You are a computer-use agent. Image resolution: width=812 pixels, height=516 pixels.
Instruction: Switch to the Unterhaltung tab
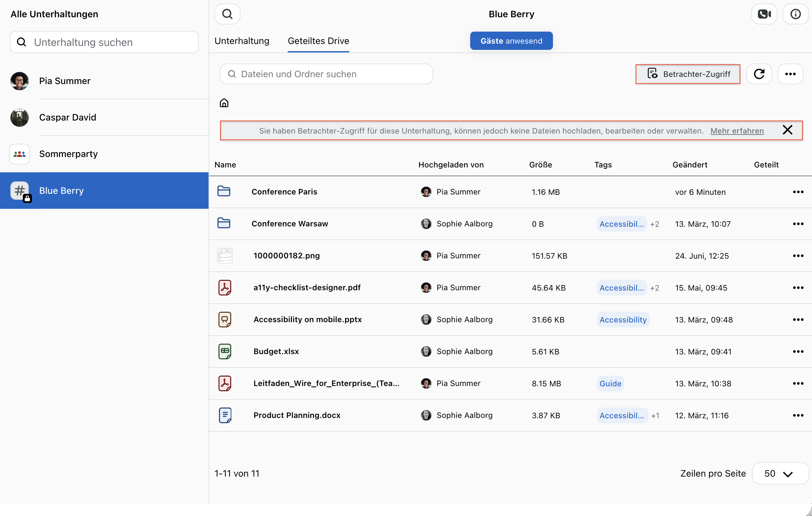coord(242,41)
